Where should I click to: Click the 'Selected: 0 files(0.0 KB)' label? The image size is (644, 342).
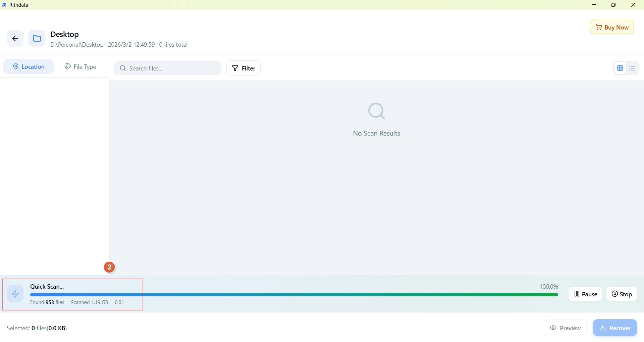(37, 328)
